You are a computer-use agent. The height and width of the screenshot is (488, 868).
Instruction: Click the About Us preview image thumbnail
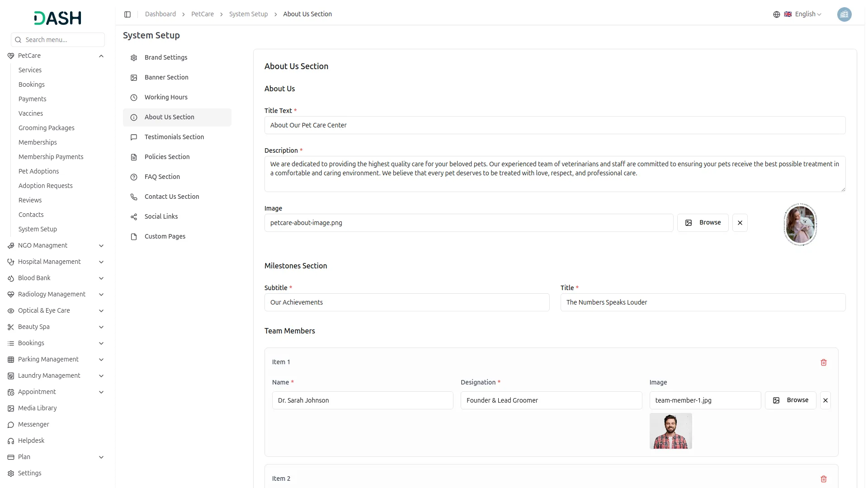(x=800, y=225)
